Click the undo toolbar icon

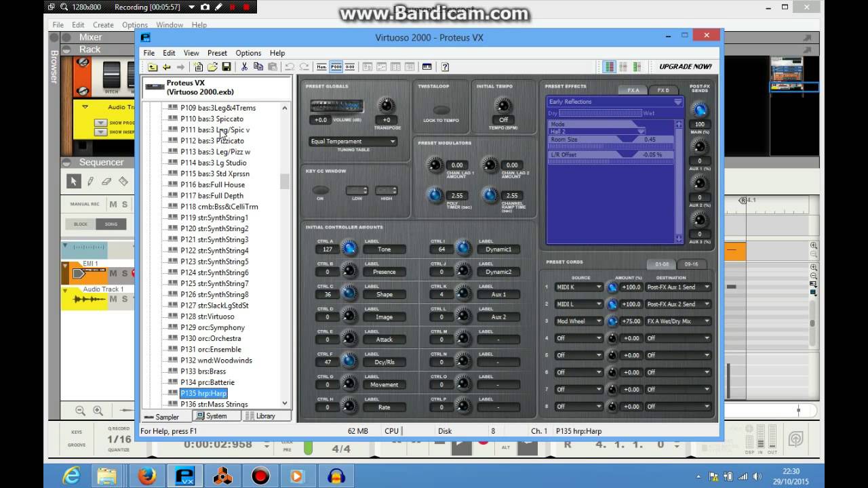click(x=290, y=66)
